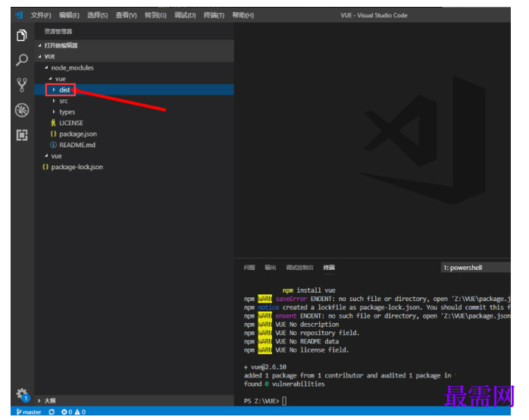This screenshot has width=529, height=420.
Task: Switch to the 输出 output panel tab
Action: [x=271, y=268]
